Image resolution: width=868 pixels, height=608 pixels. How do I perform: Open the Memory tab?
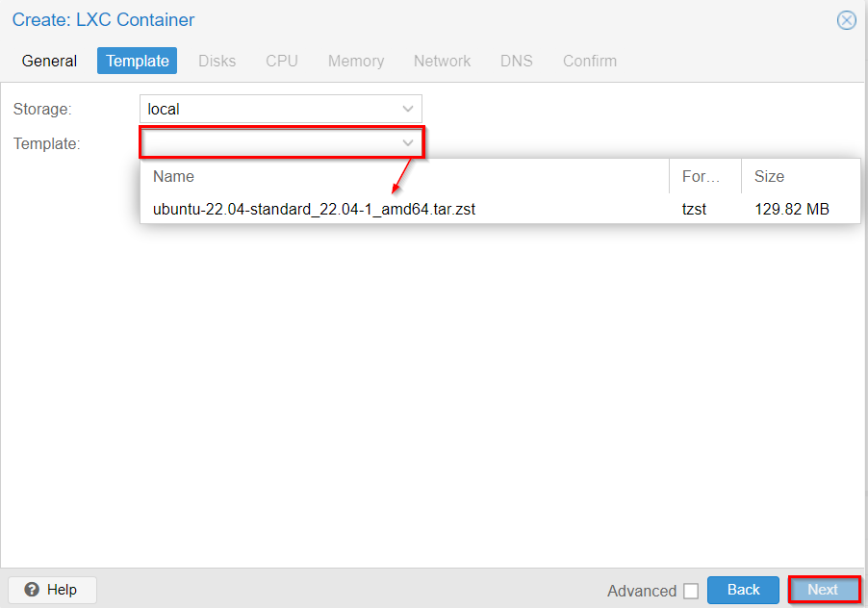coord(356,61)
